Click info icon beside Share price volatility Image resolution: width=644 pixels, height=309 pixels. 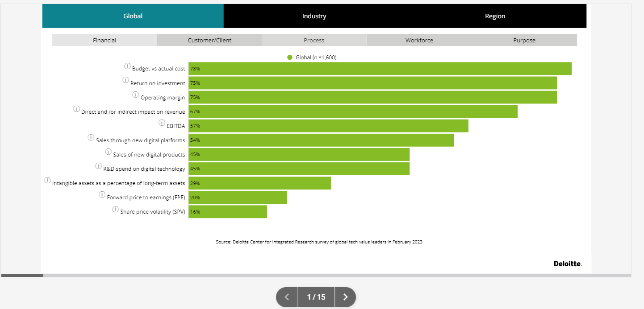(x=115, y=209)
